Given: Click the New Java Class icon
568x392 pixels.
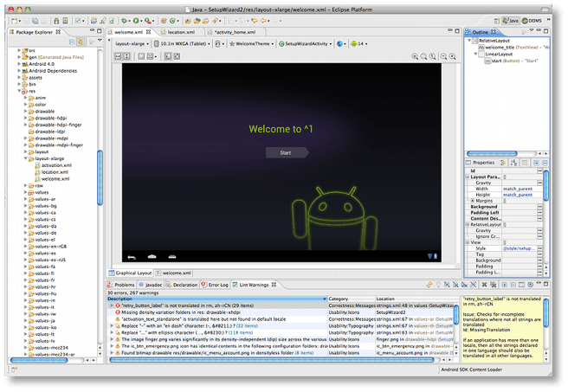Looking at the screenshot, I should click(x=173, y=21).
